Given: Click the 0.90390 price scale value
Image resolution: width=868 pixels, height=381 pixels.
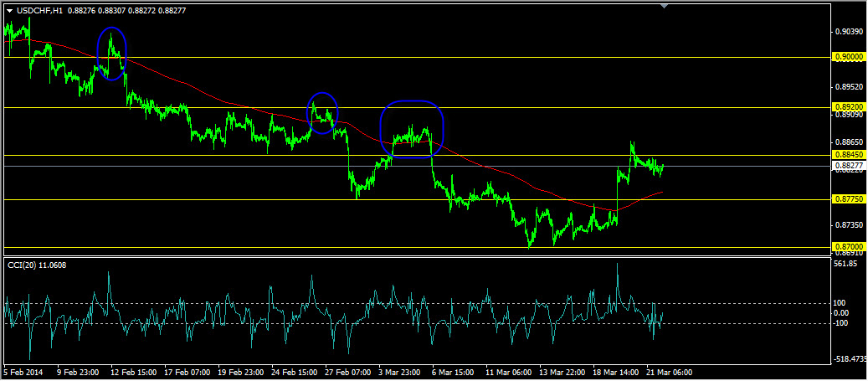Looking at the screenshot, I should coord(848,32).
